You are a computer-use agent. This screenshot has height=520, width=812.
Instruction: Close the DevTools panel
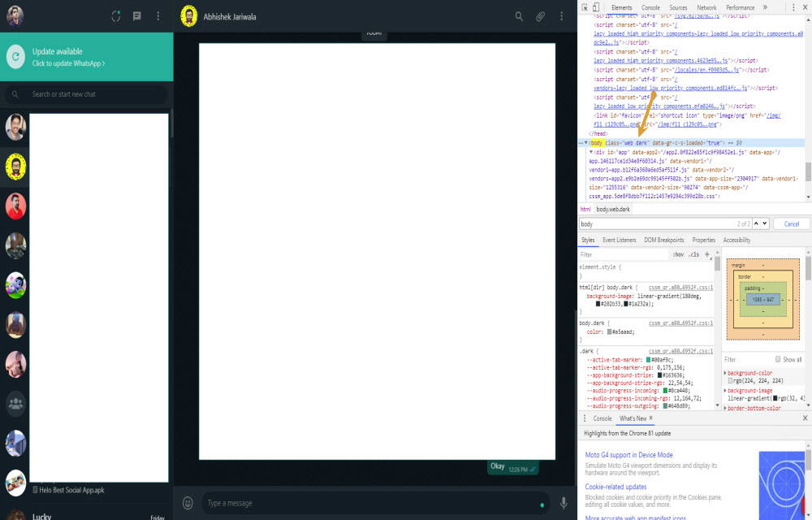point(806,7)
